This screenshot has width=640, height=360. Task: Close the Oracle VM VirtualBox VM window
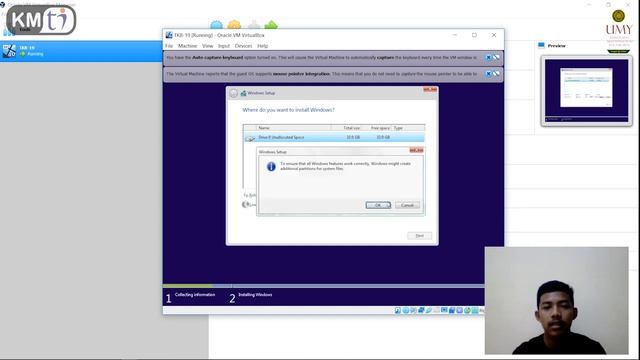click(494, 35)
